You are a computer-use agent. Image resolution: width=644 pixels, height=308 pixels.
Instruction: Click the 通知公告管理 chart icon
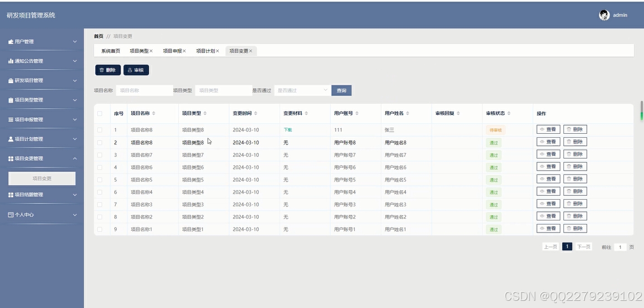pyautogui.click(x=11, y=61)
